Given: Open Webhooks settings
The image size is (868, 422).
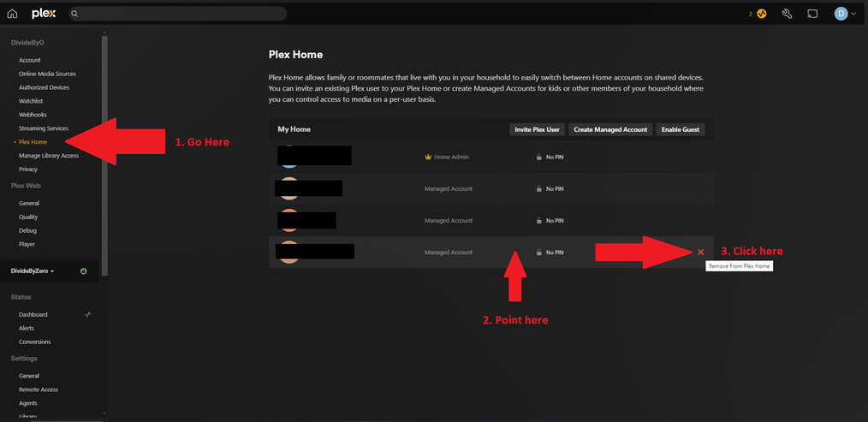Looking at the screenshot, I should (33, 115).
